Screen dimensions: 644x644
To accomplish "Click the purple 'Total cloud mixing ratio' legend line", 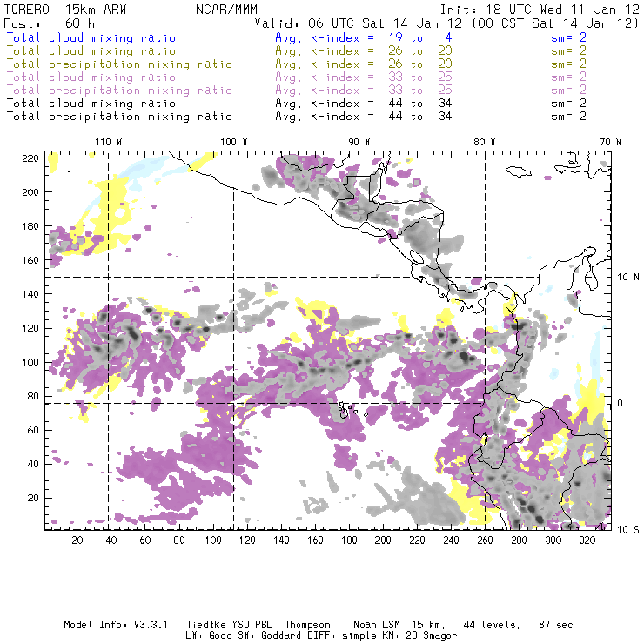I will coord(91,77).
